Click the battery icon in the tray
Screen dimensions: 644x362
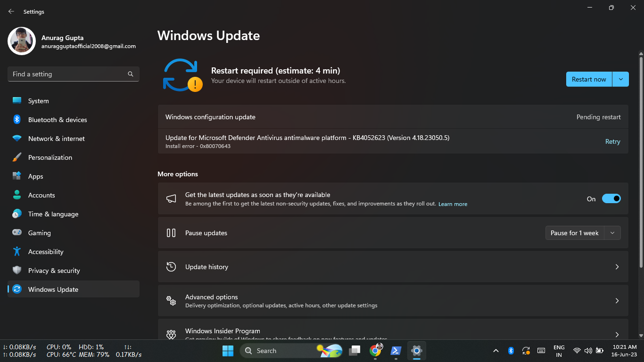click(x=600, y=351)
